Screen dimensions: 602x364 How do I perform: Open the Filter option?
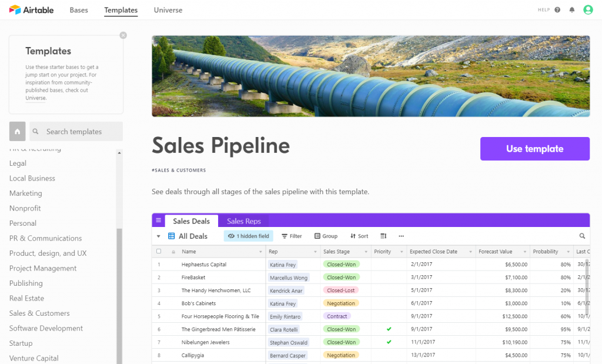pos(292,236)
